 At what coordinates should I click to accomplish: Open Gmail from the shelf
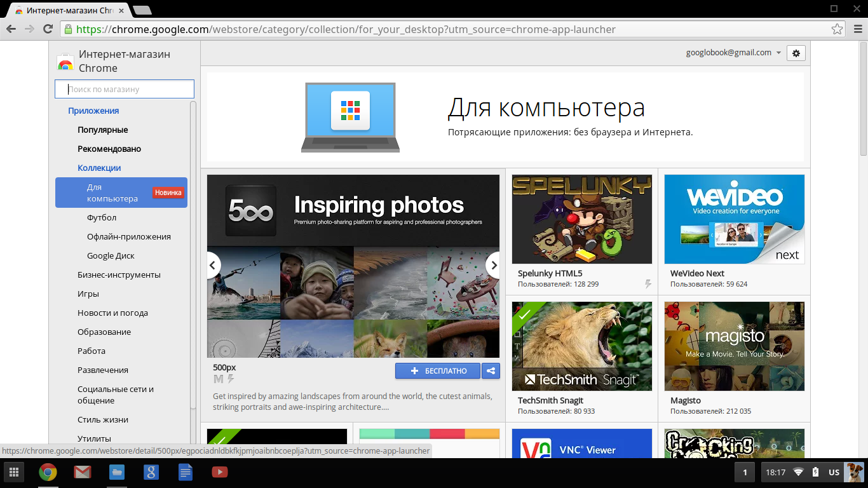82,472
